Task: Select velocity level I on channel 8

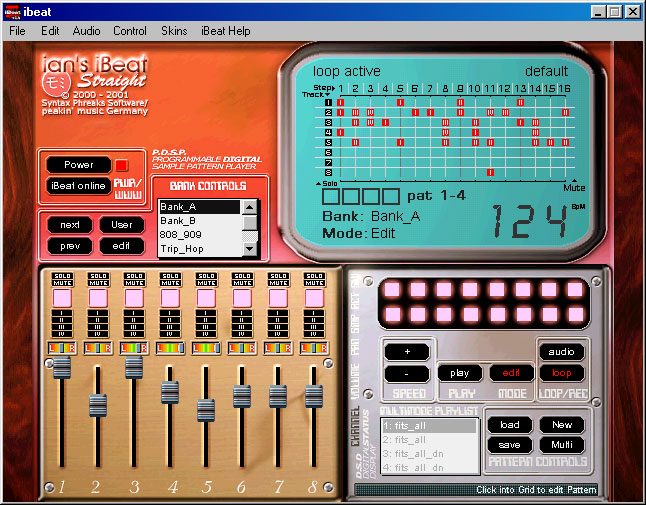Action: 314,313
